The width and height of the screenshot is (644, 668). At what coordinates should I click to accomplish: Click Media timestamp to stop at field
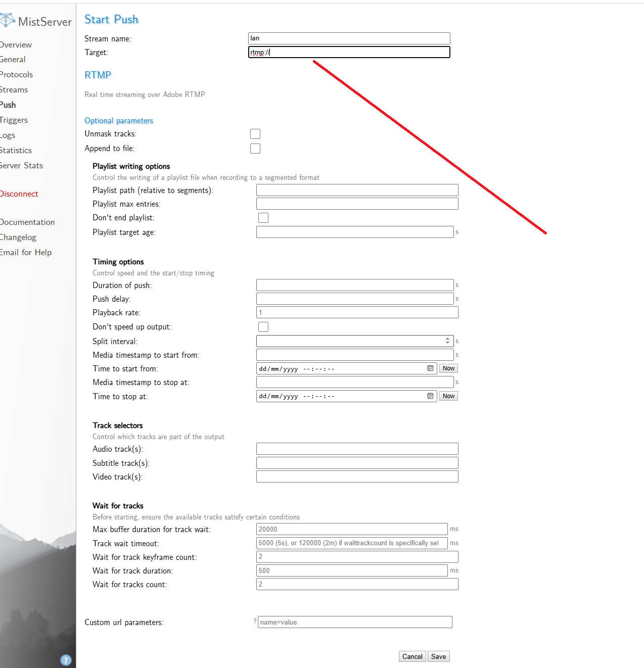point(355,382)
